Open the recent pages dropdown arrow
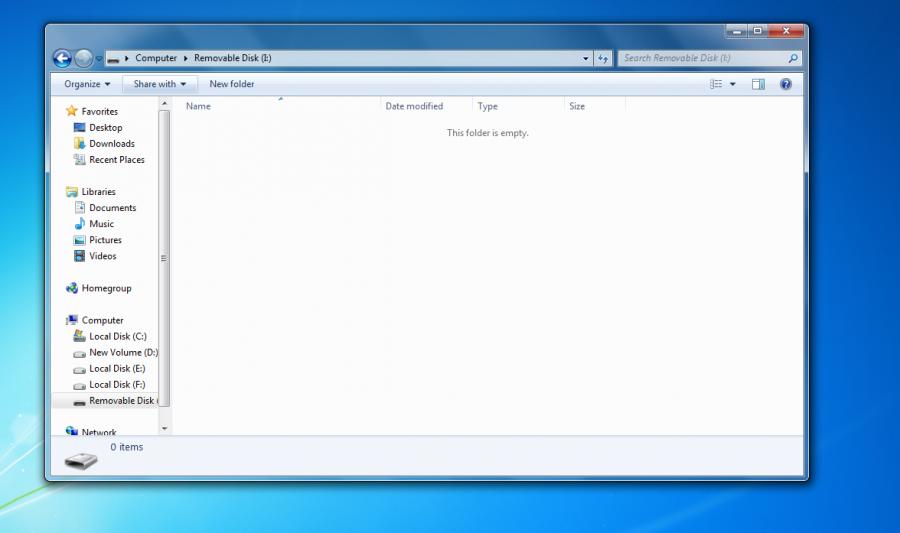 coord(99,59)
